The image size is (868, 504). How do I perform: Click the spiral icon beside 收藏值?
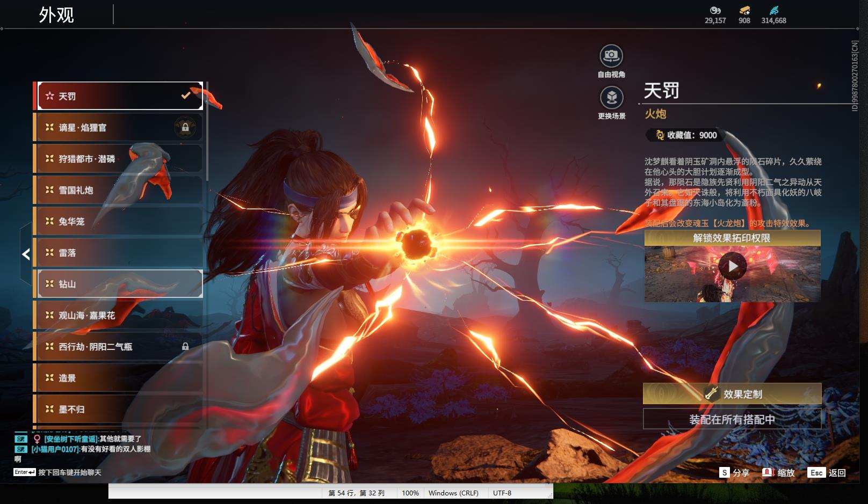pos(660,135)
